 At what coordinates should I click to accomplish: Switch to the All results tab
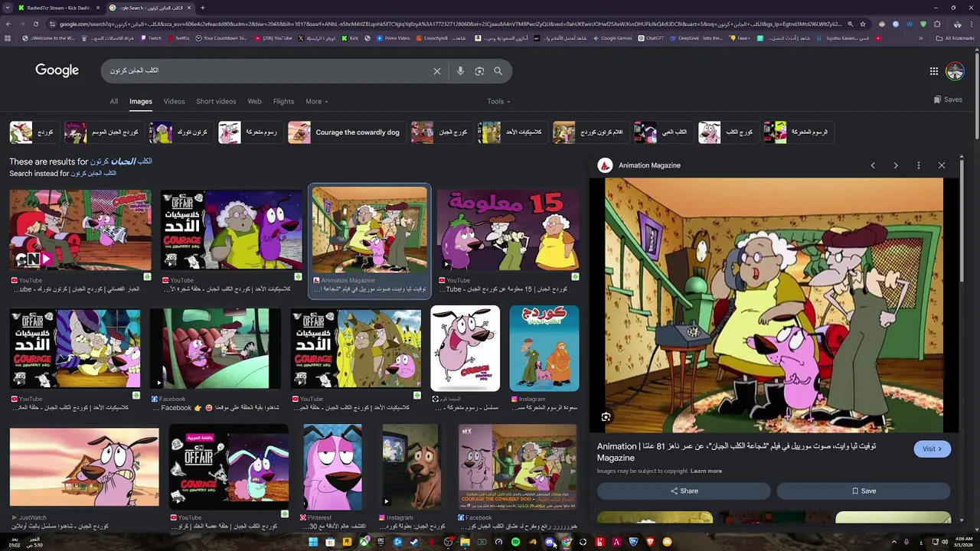pos(113,101)
